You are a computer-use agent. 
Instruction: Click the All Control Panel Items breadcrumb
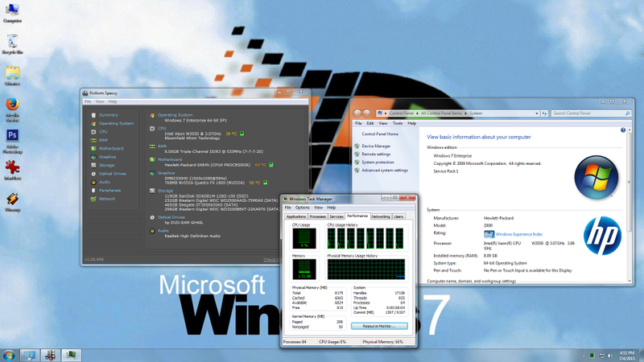[x=441, y=113]
